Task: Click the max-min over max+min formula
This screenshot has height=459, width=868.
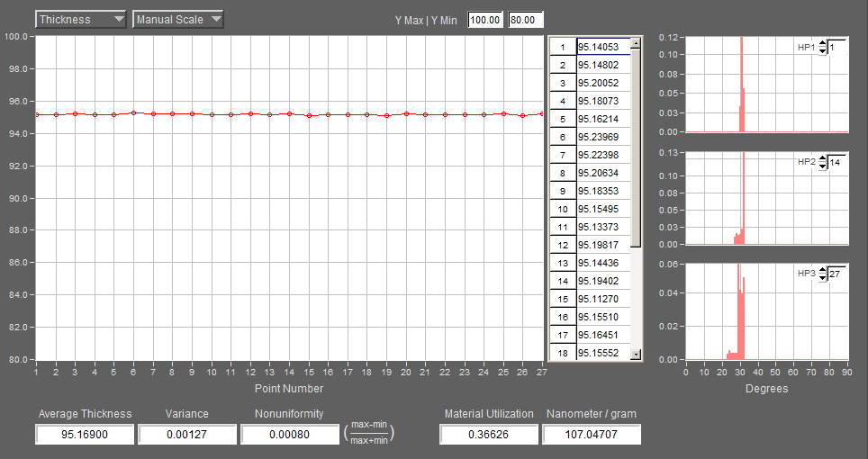Action: [370, 433]
